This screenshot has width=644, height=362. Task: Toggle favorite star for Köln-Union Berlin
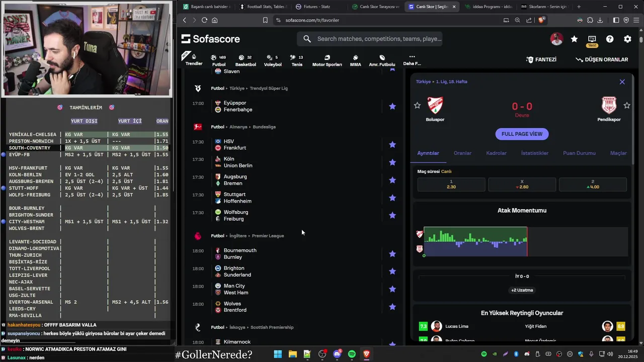click(x=392, y=162)
